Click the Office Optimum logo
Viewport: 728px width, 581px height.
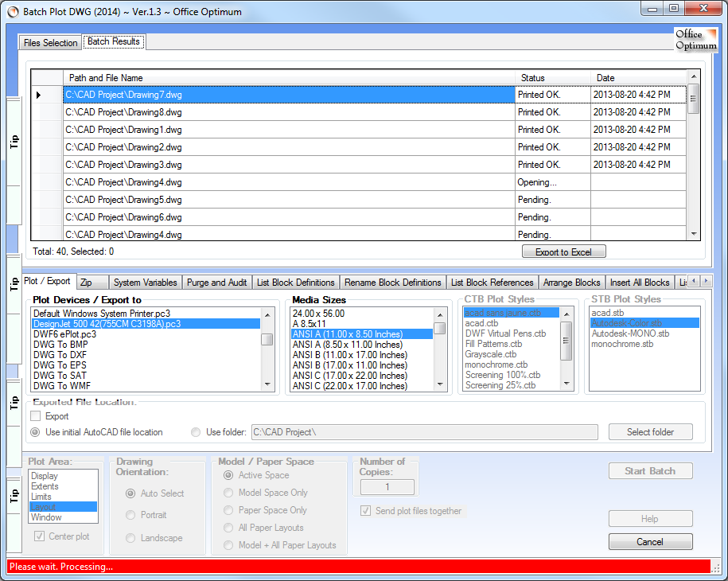click(695, 40)
